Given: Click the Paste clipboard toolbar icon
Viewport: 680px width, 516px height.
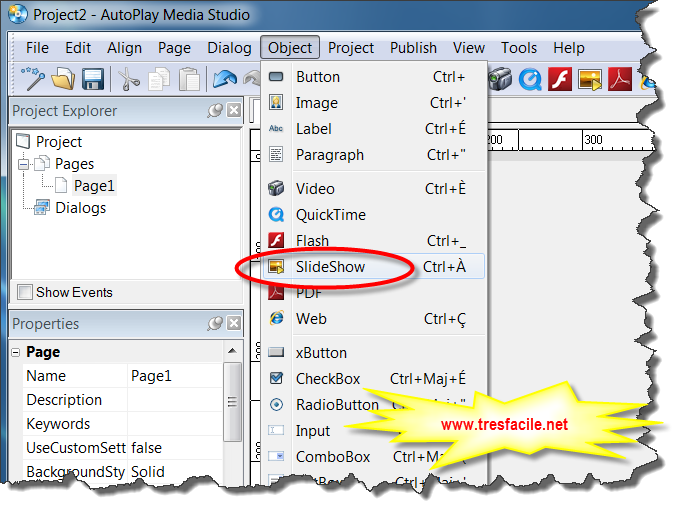Looking at the screenshot, I should 189,79.
